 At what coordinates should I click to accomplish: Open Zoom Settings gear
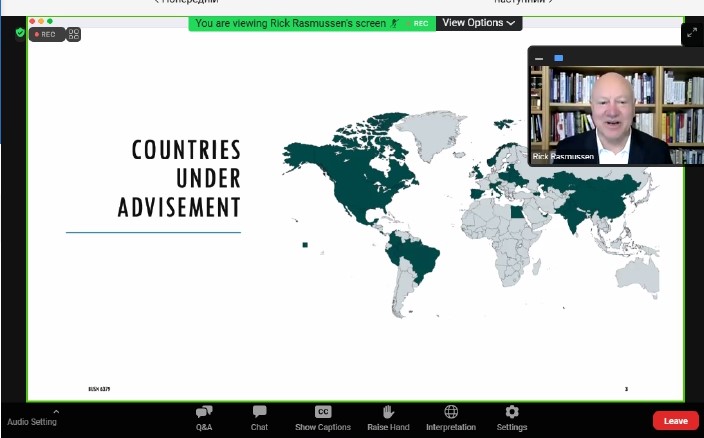pyautogui.click(x=512, y=417)
